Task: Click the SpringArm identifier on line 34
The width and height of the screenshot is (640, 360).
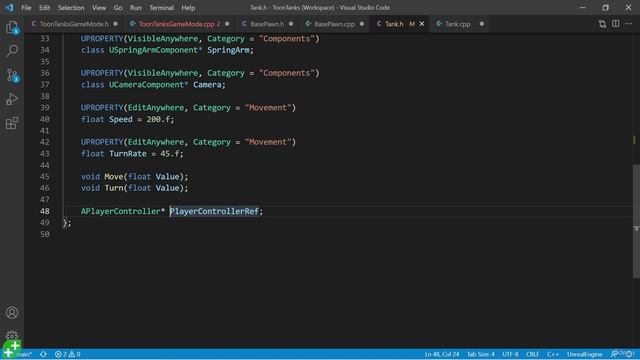Action: pos(229,50)
